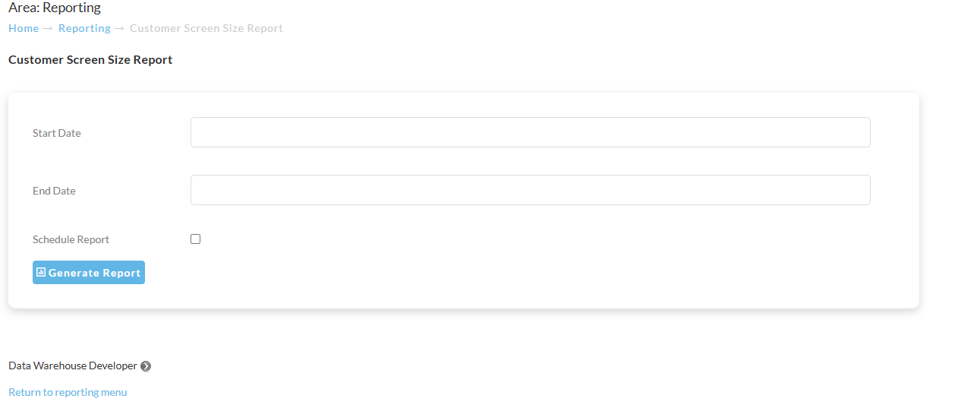This screenshot has width=980, height=405.
Task: Click the Generate Report button
Action: pos(89,273)
